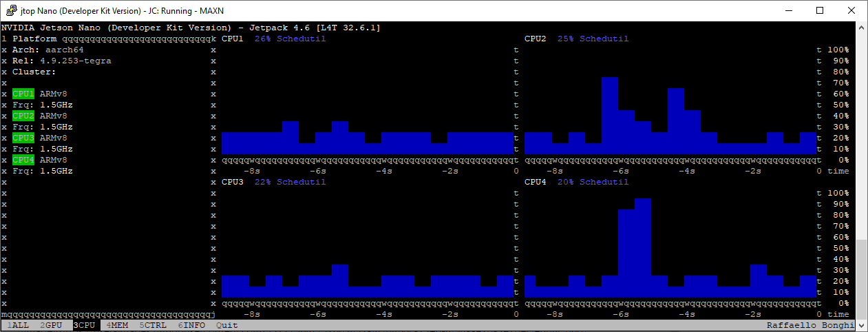The width and height of the screenshot is (868, 332).
Task: Open the 4MEM tab
Action: [x=117, y=325]
